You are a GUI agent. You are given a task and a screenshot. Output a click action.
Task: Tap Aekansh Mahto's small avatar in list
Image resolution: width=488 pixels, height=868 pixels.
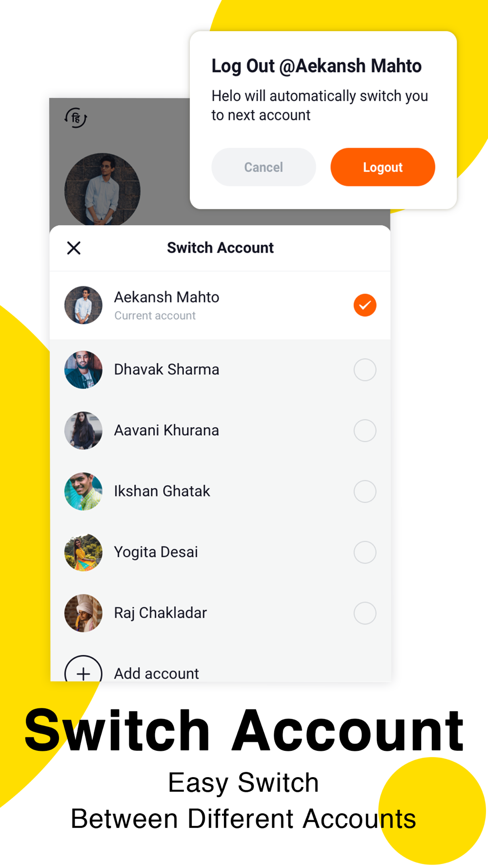click(x=83, y=305)
